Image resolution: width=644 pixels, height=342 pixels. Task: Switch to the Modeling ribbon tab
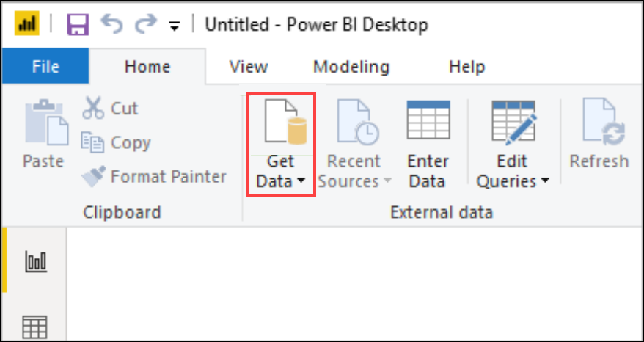(351, 67)
